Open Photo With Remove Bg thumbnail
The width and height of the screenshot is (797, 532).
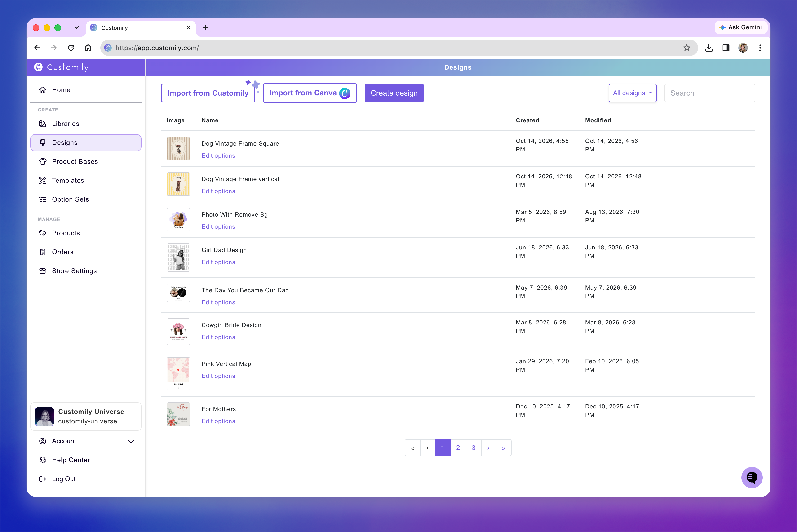point(178,220)
